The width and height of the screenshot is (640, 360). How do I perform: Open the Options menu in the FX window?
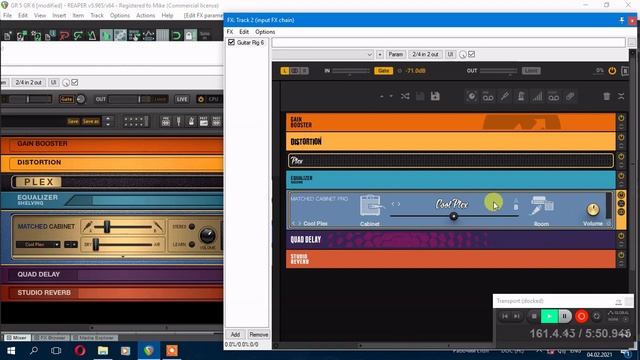point(265,31)
